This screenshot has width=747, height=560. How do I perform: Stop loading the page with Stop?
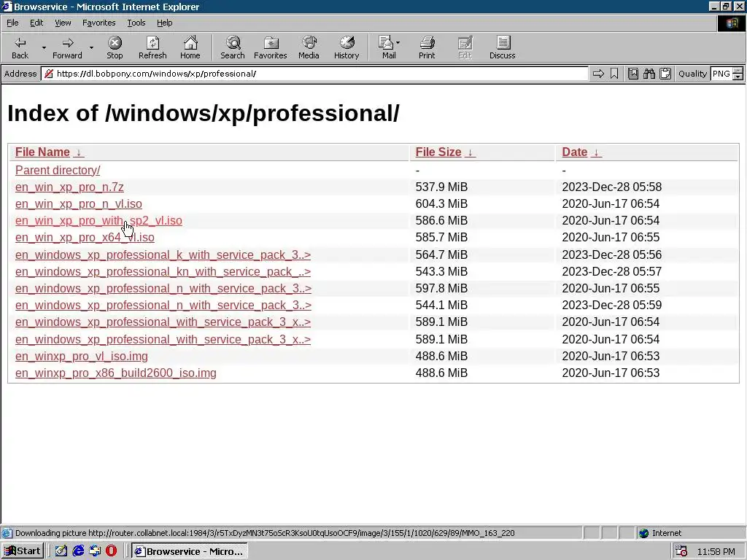(115, 47)
